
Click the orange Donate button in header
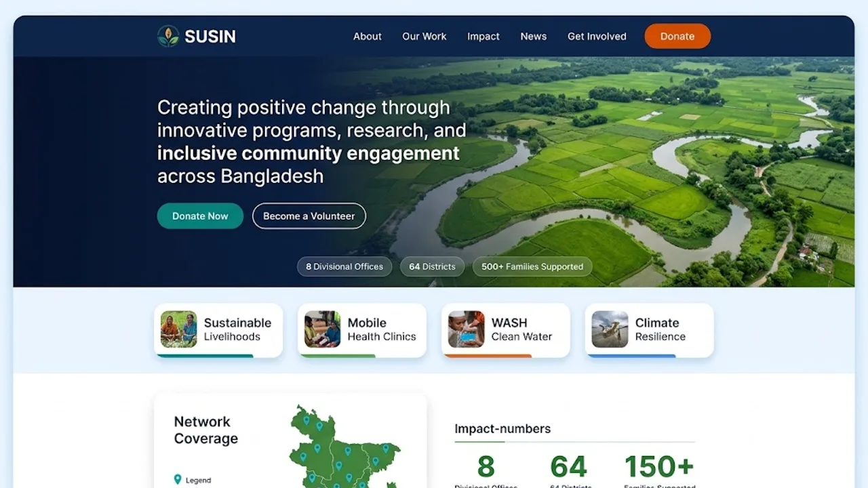(x=677, y=36)
